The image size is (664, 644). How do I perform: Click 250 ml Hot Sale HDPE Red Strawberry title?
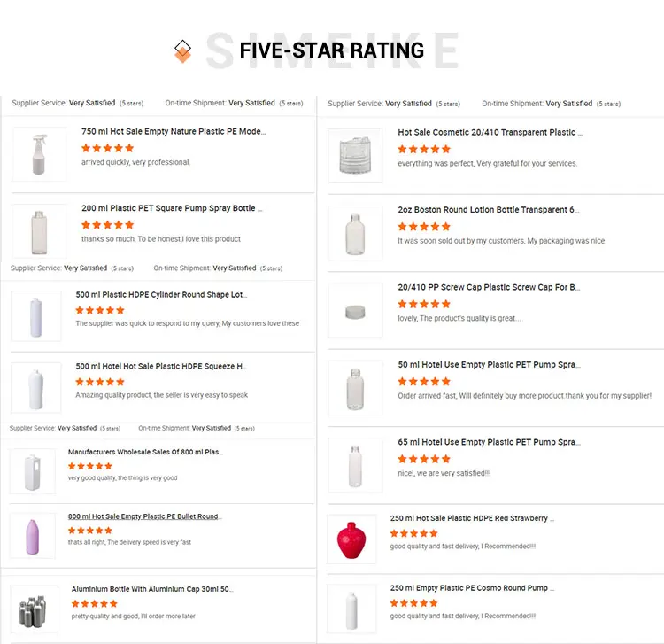click(474, 518)
